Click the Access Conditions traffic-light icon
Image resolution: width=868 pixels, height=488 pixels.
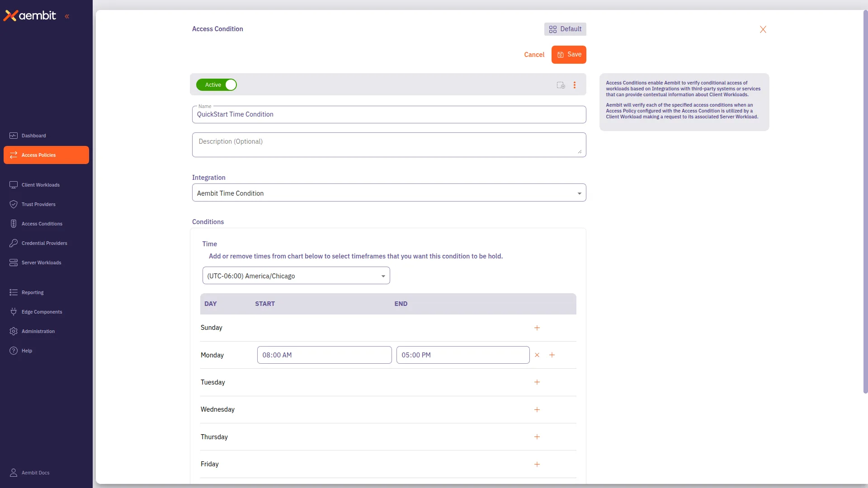click(x=14, y=224)
